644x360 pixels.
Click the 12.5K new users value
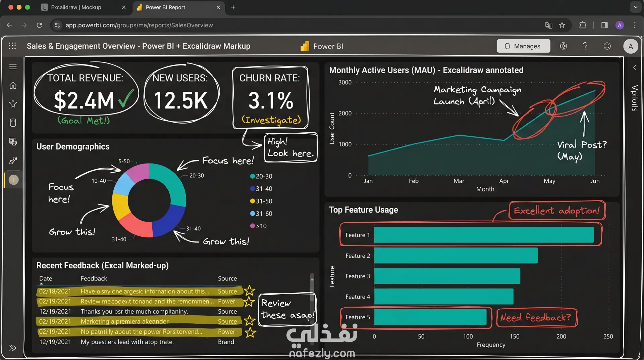point(181,100)
